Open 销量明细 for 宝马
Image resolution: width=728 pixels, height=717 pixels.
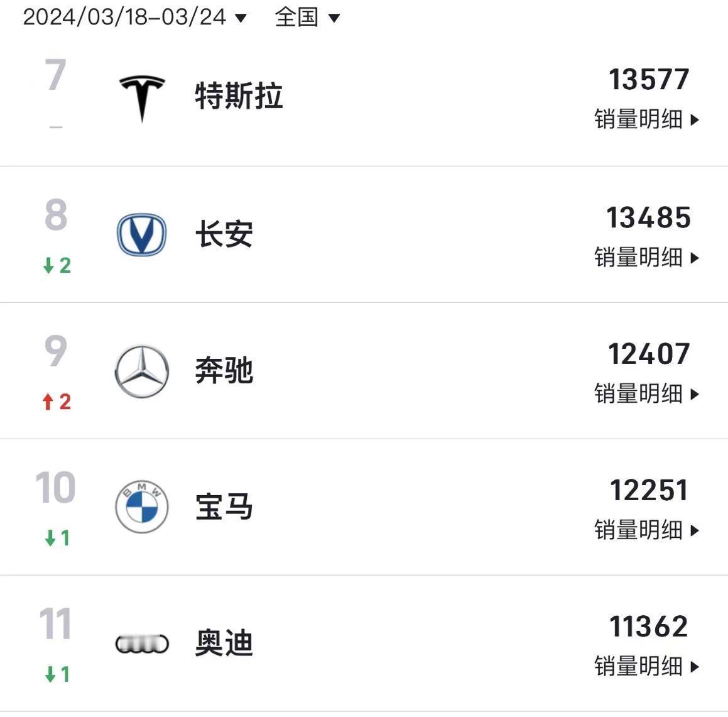pos(647,530)
